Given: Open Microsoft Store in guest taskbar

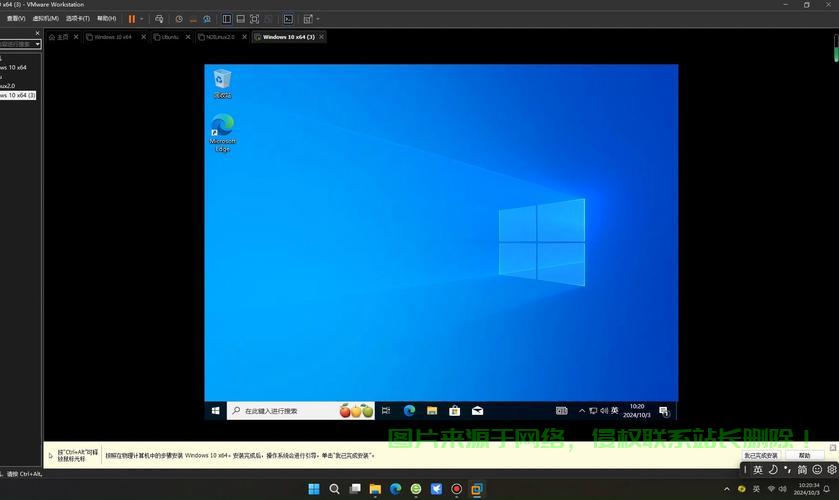Looking at the screenshot, I should tap(455, 410).
